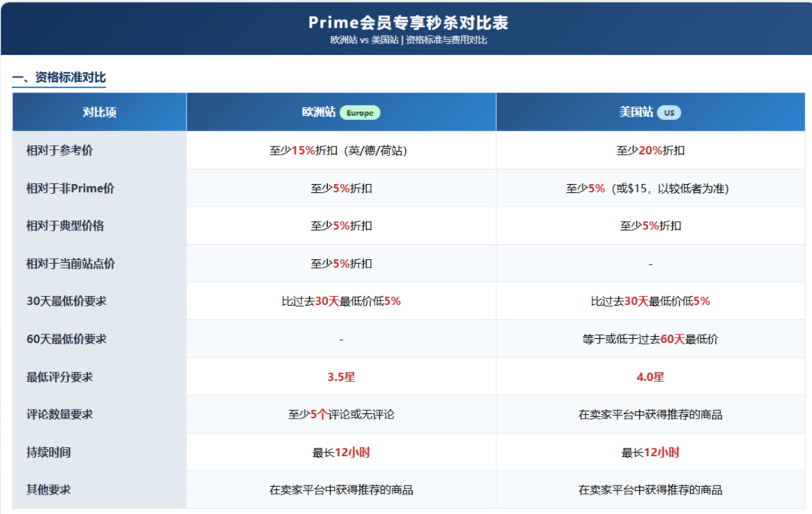Click US cell in 评论数量要求 row
Image resolution: width=812 pixels, height=514 pixels.
coord(650,414)
